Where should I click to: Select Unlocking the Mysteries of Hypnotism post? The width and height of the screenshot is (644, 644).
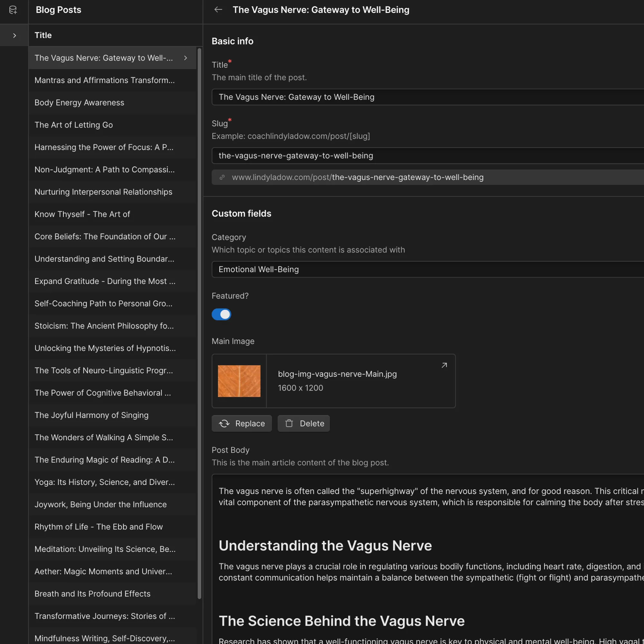click(112, 348)
